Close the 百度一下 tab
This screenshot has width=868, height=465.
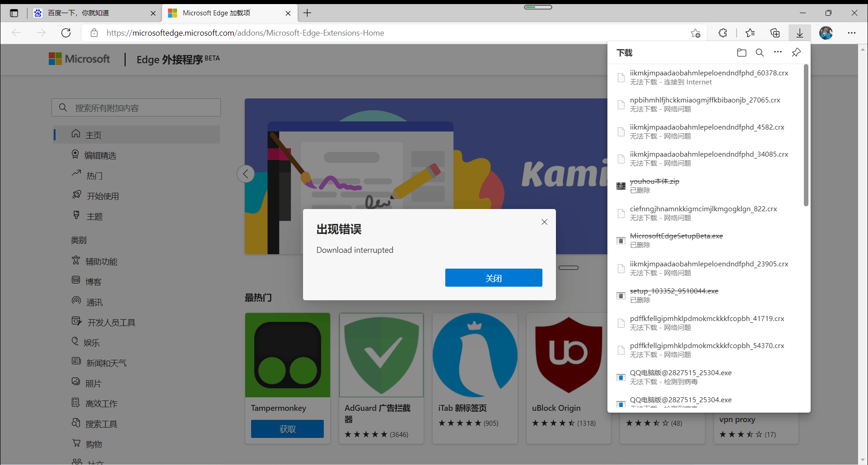click(x=153, y=14)
